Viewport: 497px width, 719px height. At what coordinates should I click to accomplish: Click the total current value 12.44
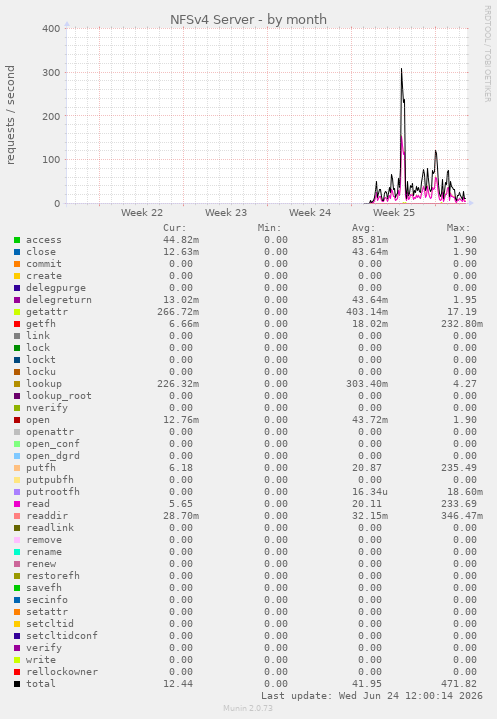tap(178, 684)
